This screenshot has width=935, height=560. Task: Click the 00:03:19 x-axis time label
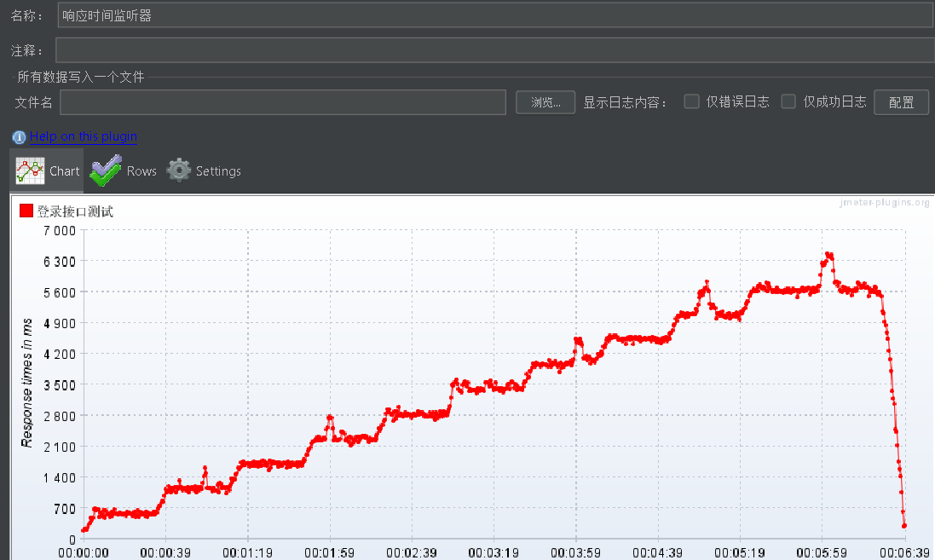pos(493,553)
